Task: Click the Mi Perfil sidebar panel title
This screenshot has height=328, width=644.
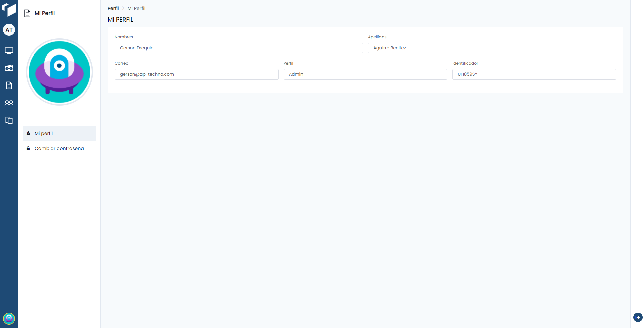Action: click(45, 13)
